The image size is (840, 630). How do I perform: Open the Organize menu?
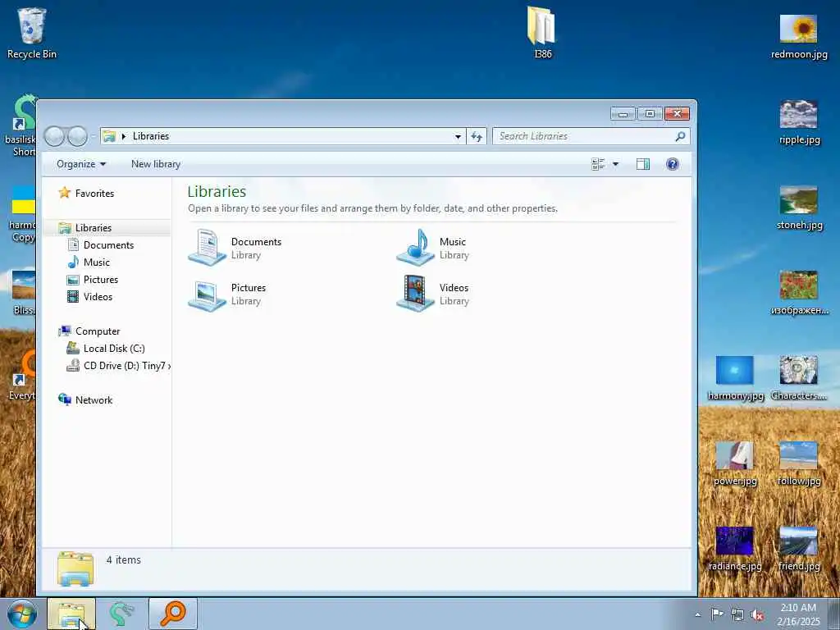click(81, 164)
